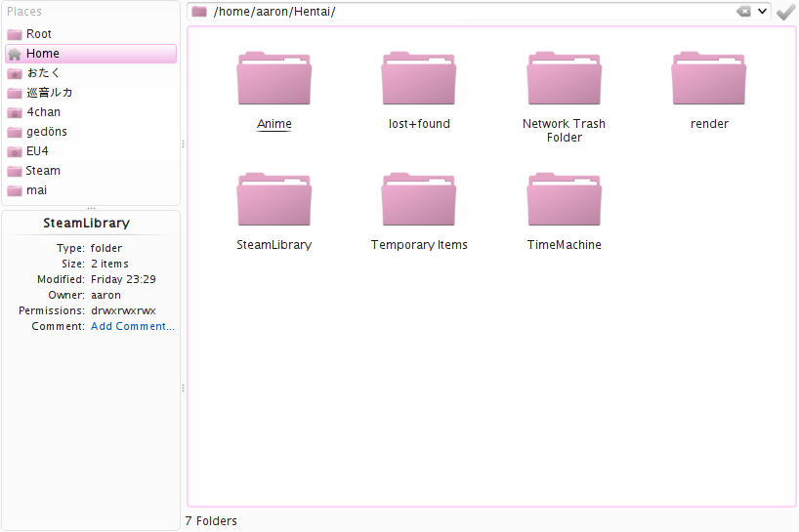
Task: Click the Add Comment... link
Action: click(x=133, y=326)
